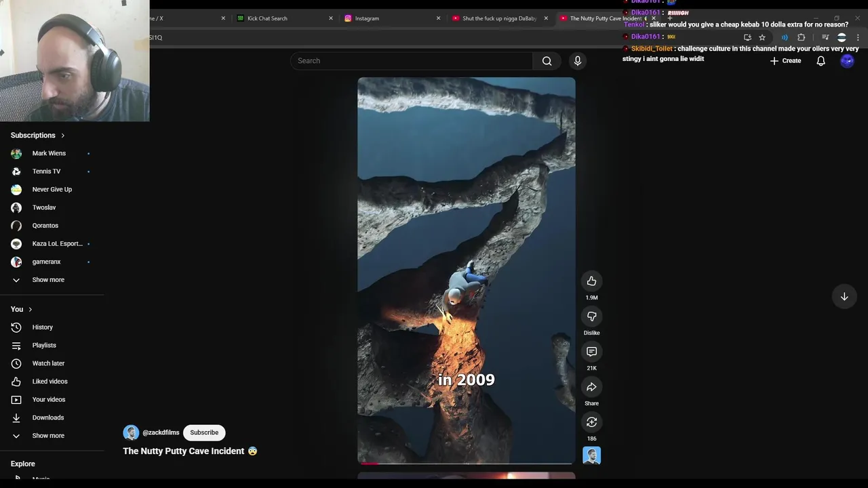Click The Nutty Putty Cave Incident title
The width and height of the screenshot is (868, 488).
pos(183,451)
